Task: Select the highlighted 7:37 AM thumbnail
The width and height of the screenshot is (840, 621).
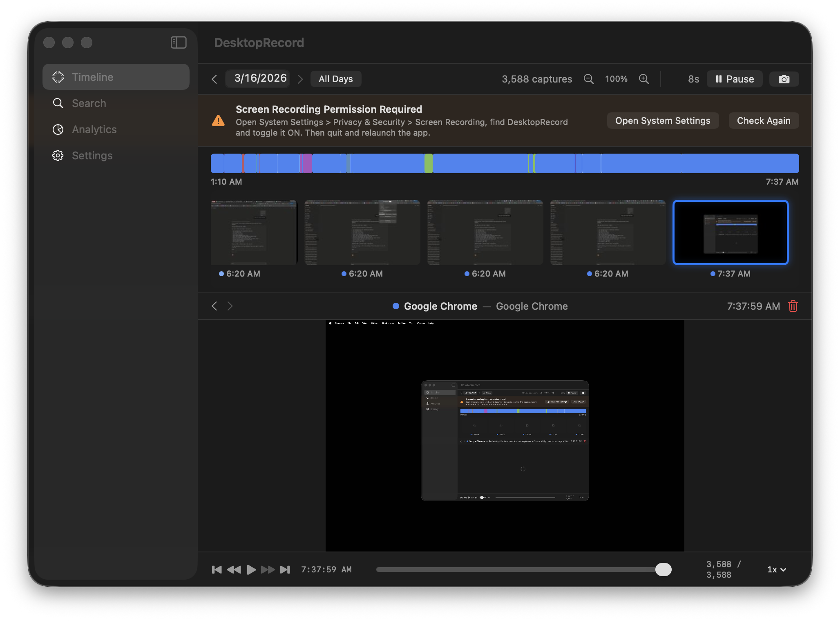Action: tap(730, 232)
